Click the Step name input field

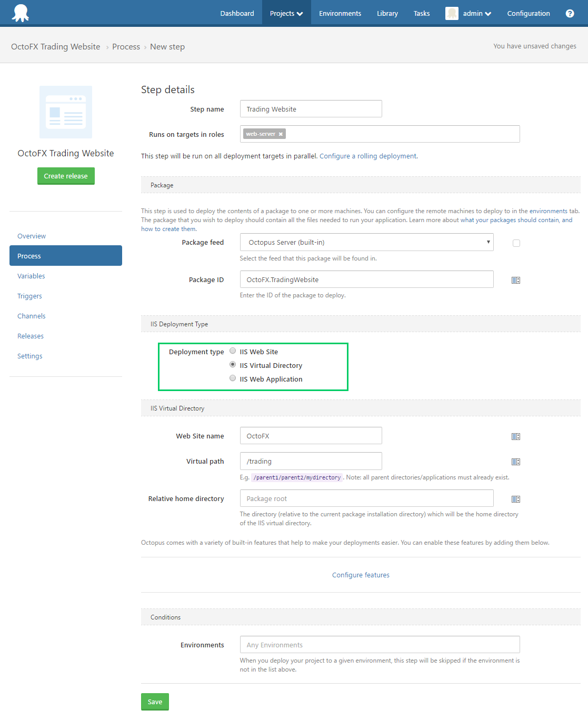tap(311, 109)
